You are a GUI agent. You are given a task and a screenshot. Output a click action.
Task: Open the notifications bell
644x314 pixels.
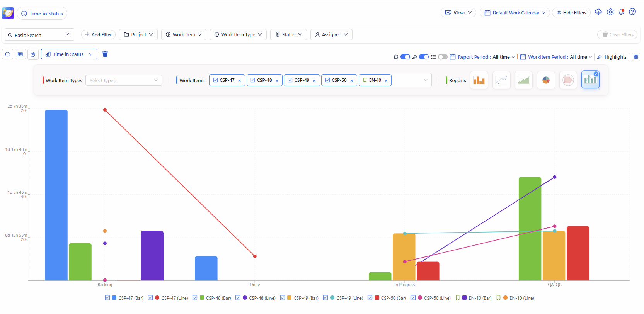(x=621, y=12)
